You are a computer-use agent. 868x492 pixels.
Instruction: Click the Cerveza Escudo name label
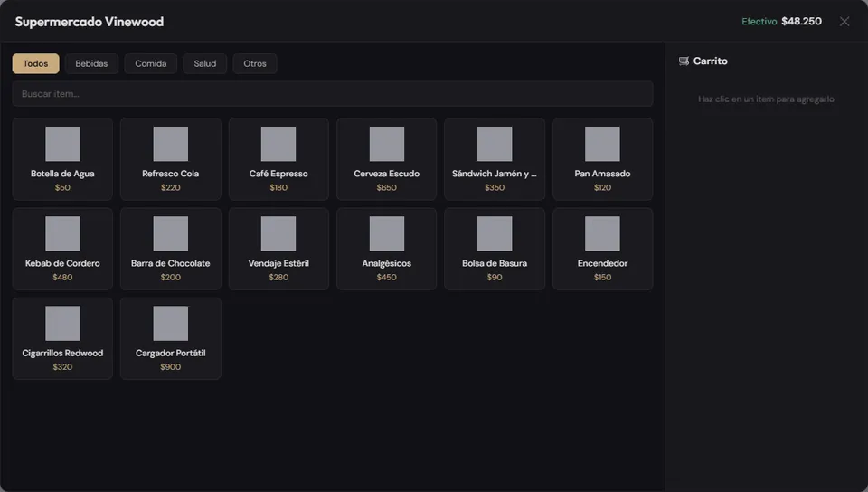click(x=386, y=174)
